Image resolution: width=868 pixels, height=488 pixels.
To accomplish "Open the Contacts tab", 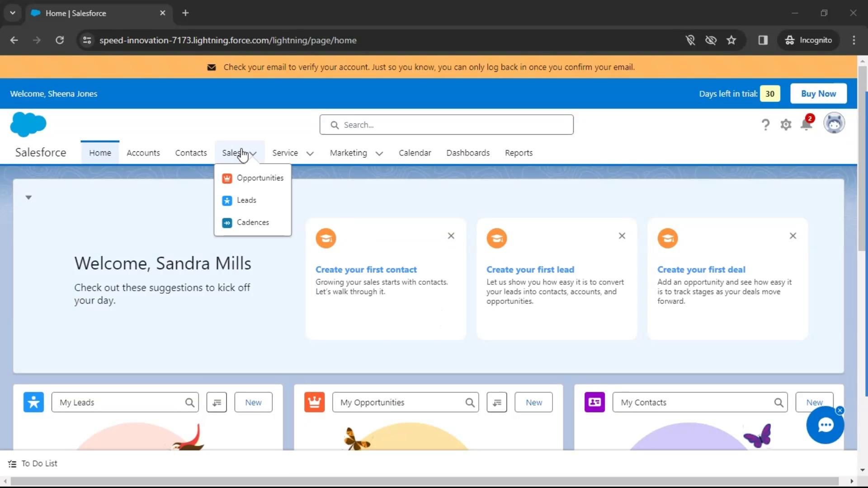I will [191, 153].
